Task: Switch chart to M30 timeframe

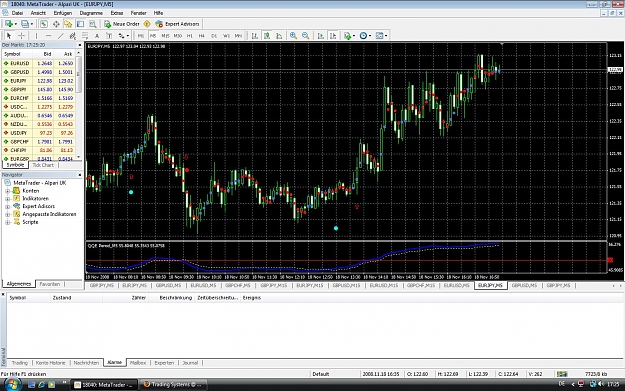Action: [177, 36]
